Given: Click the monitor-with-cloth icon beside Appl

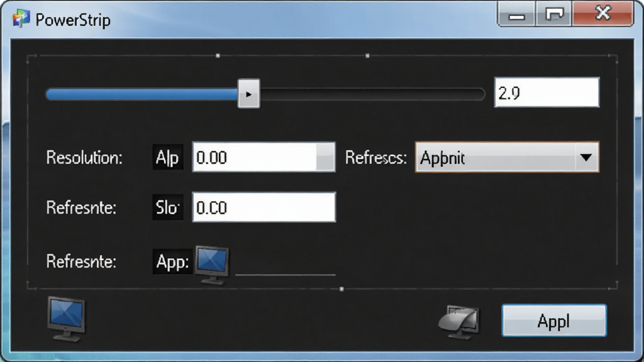Looking at the screenshot, I should tap(458, 322).
